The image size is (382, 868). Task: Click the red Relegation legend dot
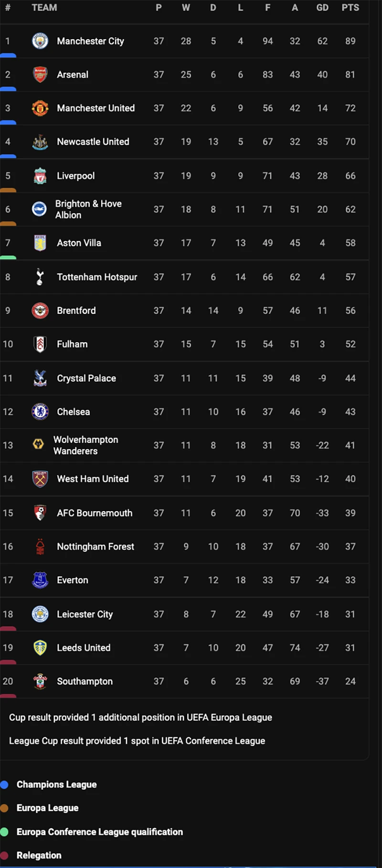[x=4, y=855]
